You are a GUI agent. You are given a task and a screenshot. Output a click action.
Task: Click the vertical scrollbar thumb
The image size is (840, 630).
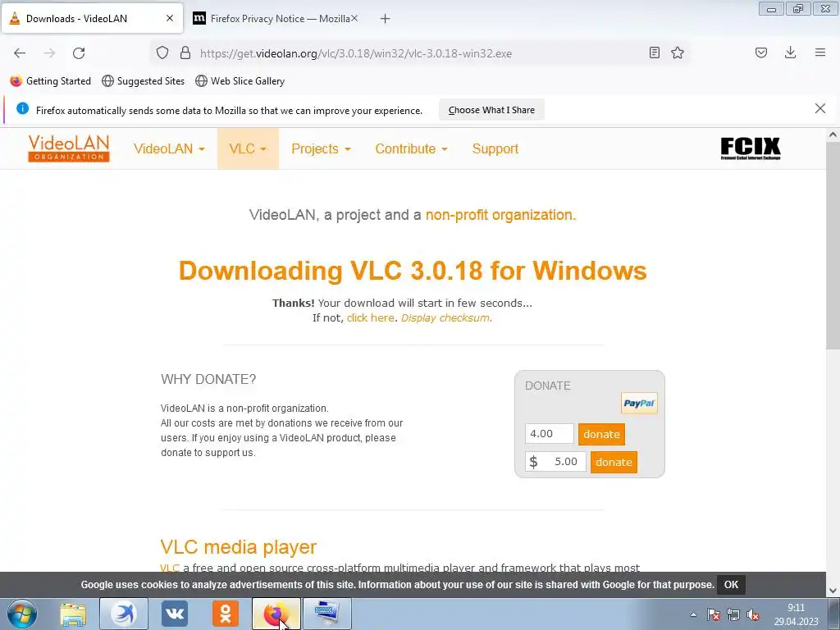pyautogui.click(x=833, y=245)
